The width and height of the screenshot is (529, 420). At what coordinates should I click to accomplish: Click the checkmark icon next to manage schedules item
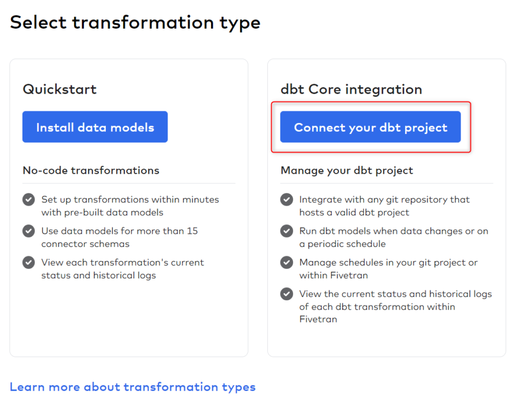[287, 262]
